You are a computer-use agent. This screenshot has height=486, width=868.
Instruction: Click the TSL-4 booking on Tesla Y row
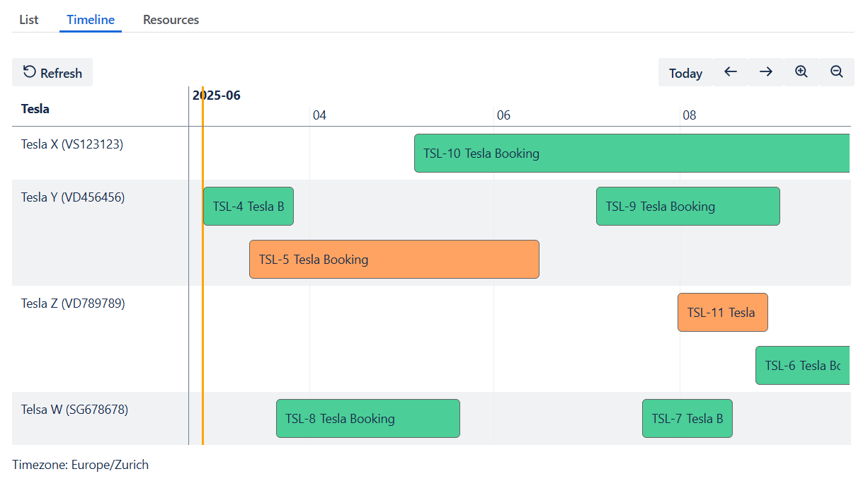(x=248, y=206)
